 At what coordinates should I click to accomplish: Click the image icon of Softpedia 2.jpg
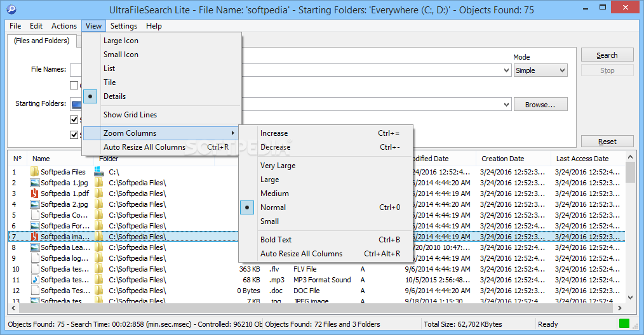[34, 204]
